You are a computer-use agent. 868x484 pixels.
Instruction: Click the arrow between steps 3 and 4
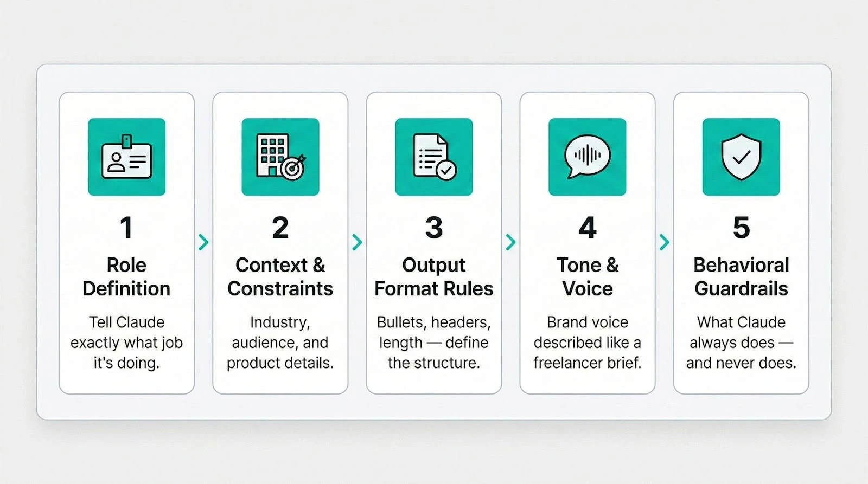(510, 242)
